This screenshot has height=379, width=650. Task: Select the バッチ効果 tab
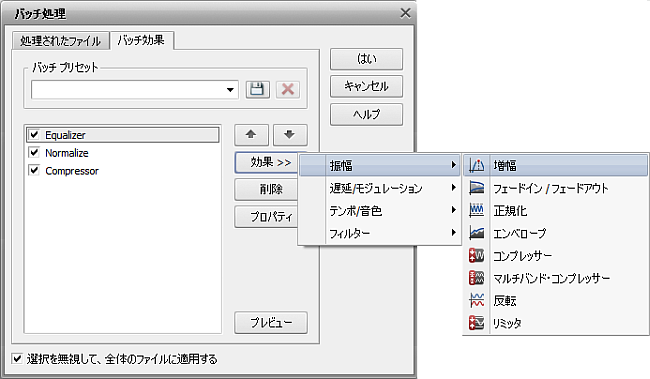click(141, 40)
